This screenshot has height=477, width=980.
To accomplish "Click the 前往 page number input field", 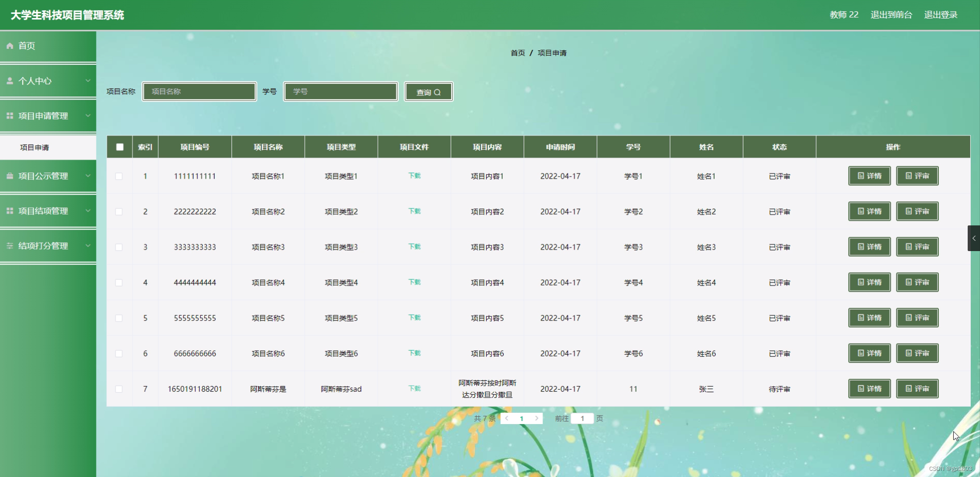I will click(x=583, y=418).
